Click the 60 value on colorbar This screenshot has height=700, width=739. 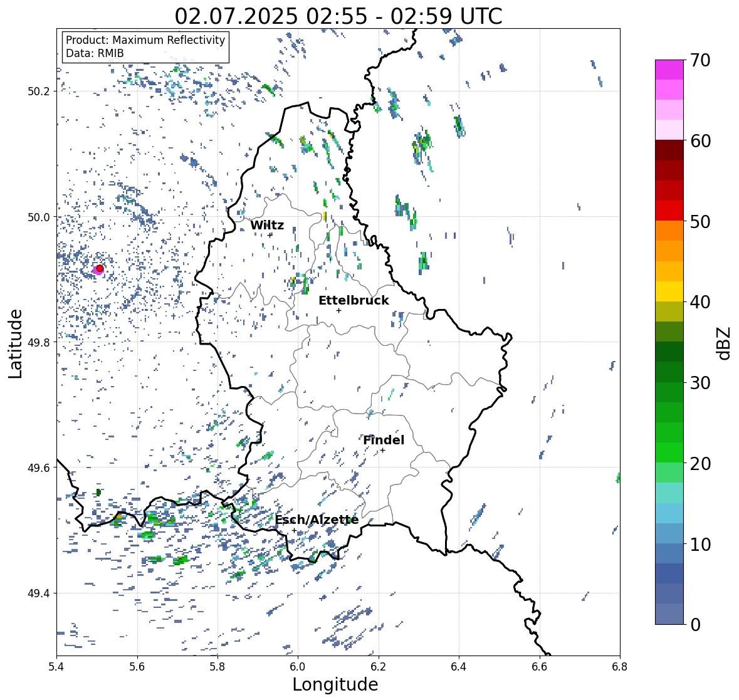click(x=700, y=141)
